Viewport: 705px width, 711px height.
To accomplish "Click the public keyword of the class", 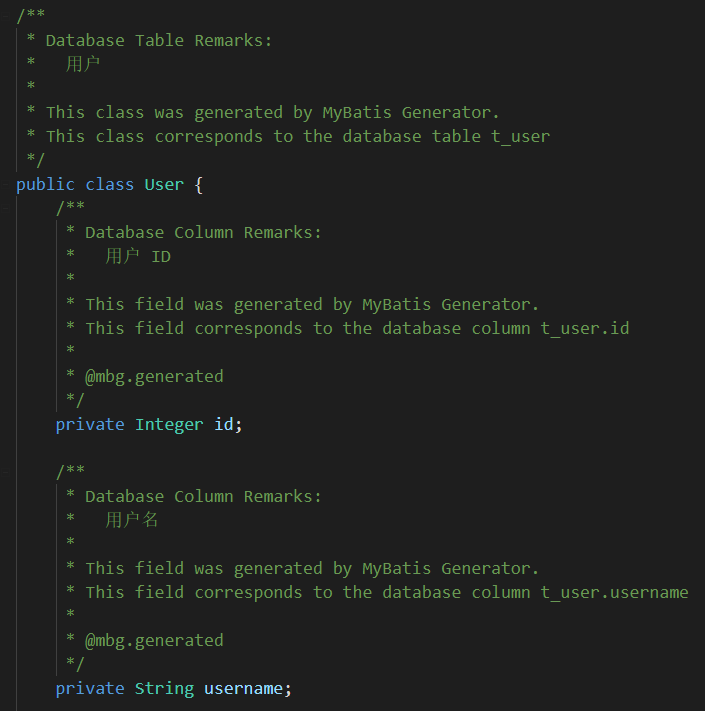I will pyautogui.click(x=45, y=184).
